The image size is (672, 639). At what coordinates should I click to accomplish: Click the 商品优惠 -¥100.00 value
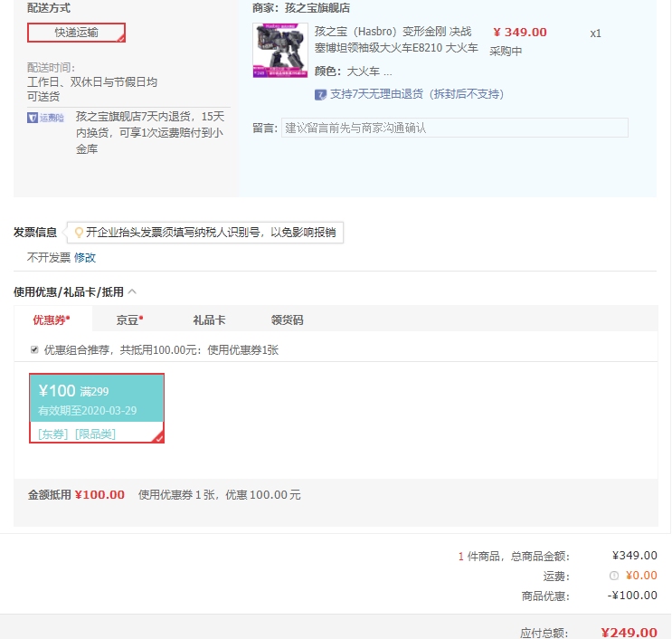click(x=632, y=596)
